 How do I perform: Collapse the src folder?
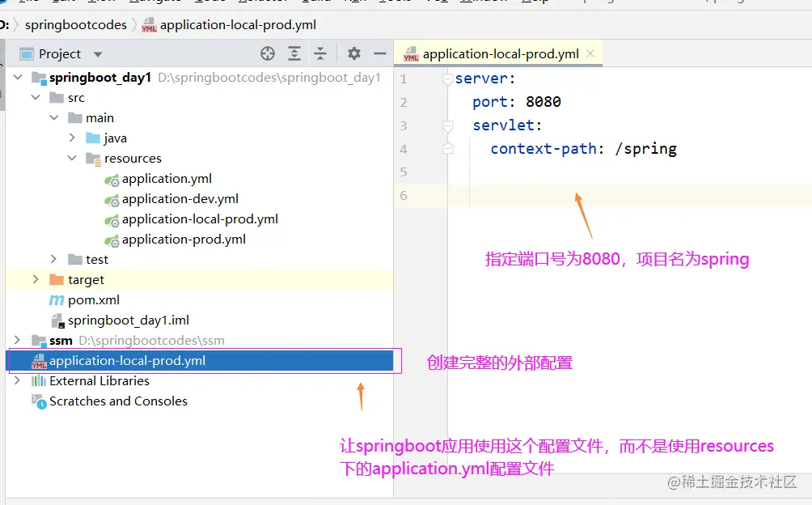click(36, 97)
